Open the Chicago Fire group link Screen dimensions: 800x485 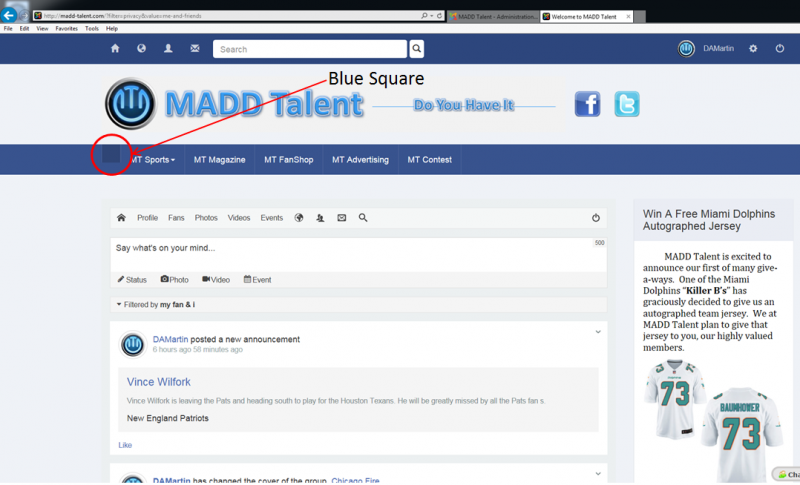(x=355, y=480)
